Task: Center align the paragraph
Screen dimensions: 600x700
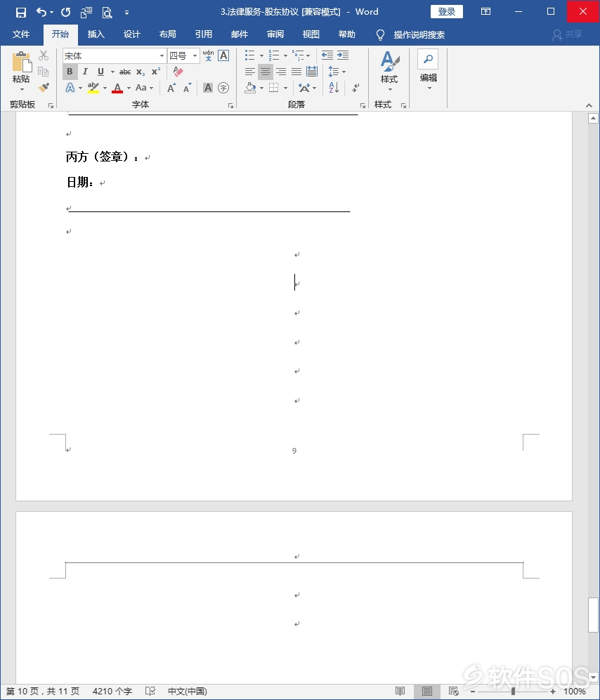Action: pos(266,72)
